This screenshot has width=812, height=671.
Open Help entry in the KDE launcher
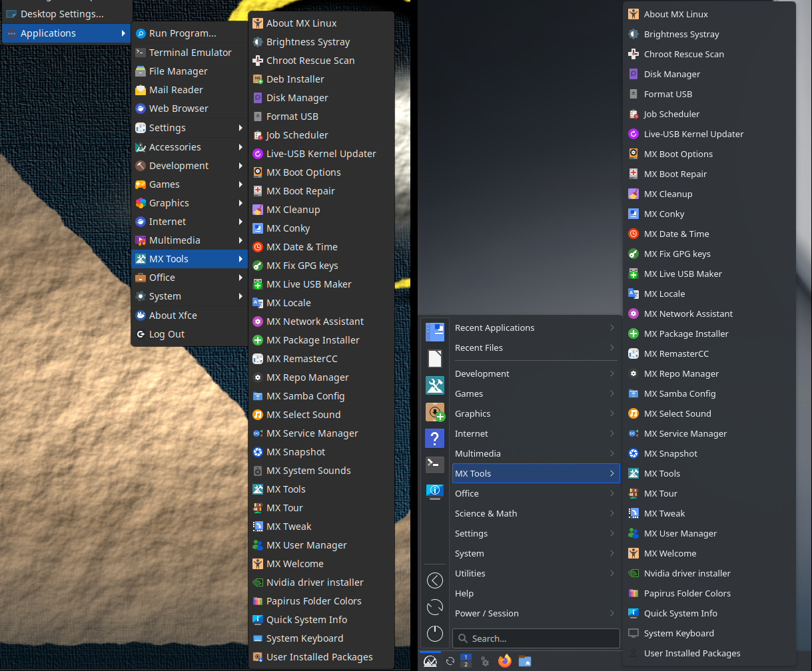coord(536,593)
